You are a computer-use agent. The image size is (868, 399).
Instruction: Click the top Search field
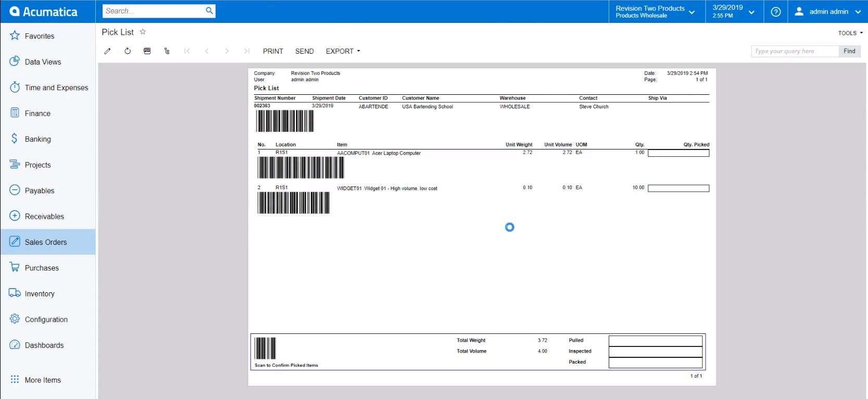point(154,10)
